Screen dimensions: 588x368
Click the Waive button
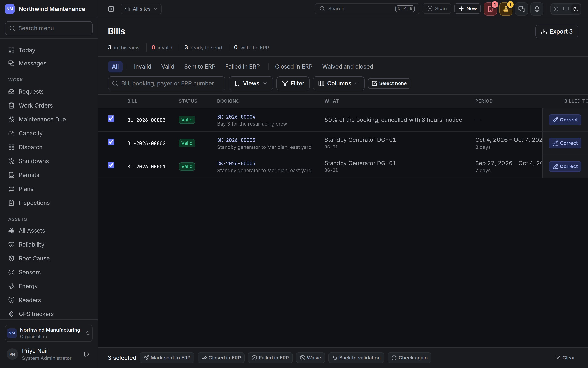coord(310,358)
